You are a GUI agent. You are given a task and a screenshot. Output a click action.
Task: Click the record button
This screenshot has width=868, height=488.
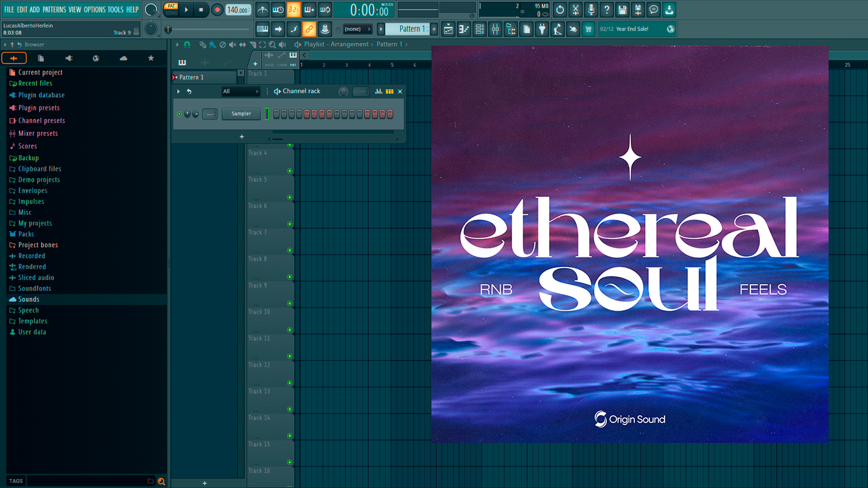coord(217,10)
